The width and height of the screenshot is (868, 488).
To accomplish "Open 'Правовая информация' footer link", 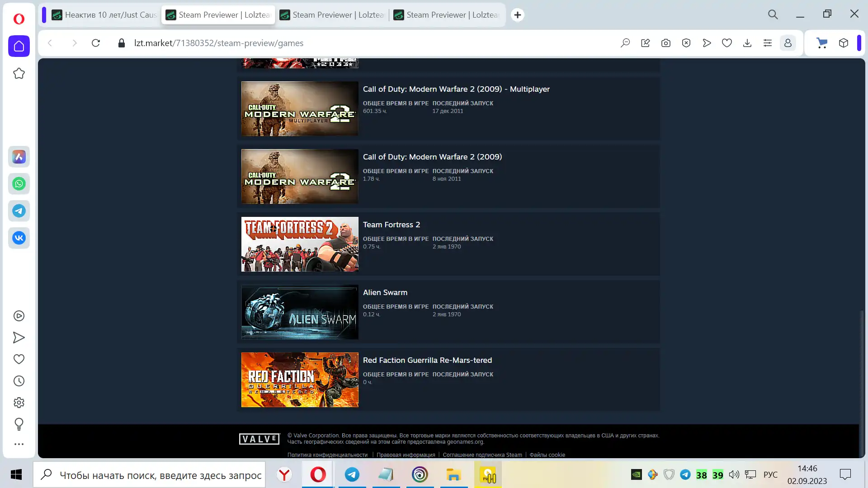I will pos(406,455).
